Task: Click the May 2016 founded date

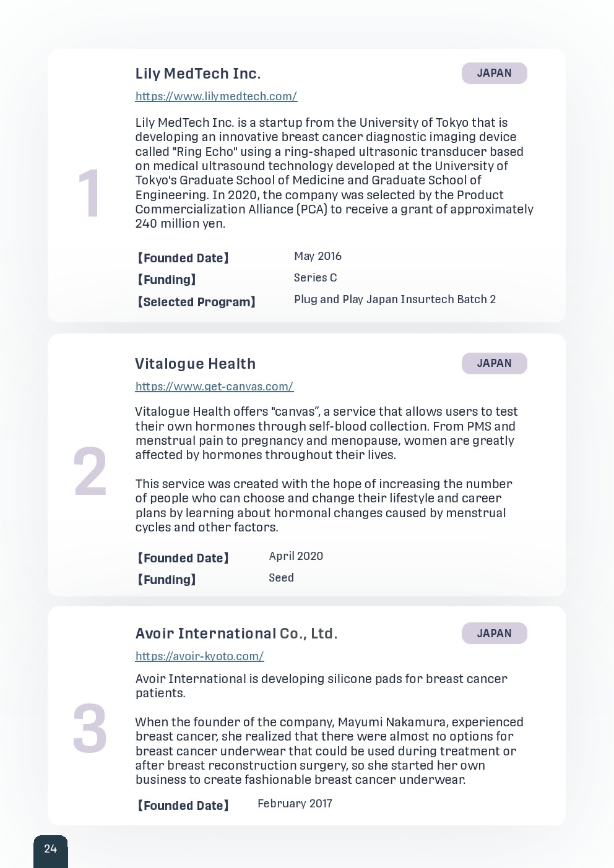Action: [318, 256]
